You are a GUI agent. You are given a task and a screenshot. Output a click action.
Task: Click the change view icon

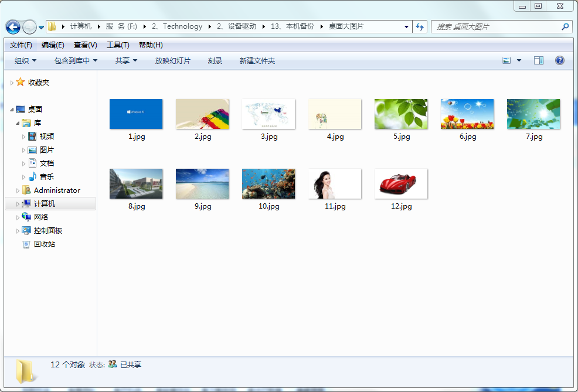(x=507, y=60)
